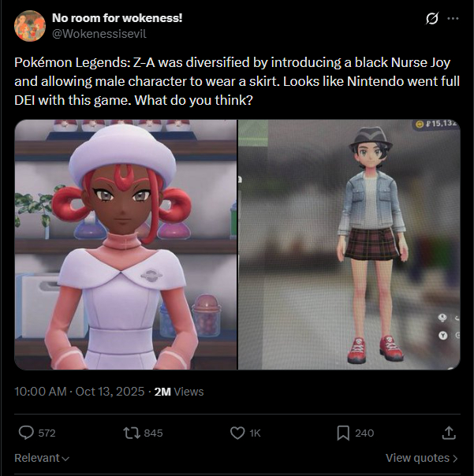Click the Grok slashed-circle icon
The width and height of the screenshot is (474, 476).
(431, 18)
